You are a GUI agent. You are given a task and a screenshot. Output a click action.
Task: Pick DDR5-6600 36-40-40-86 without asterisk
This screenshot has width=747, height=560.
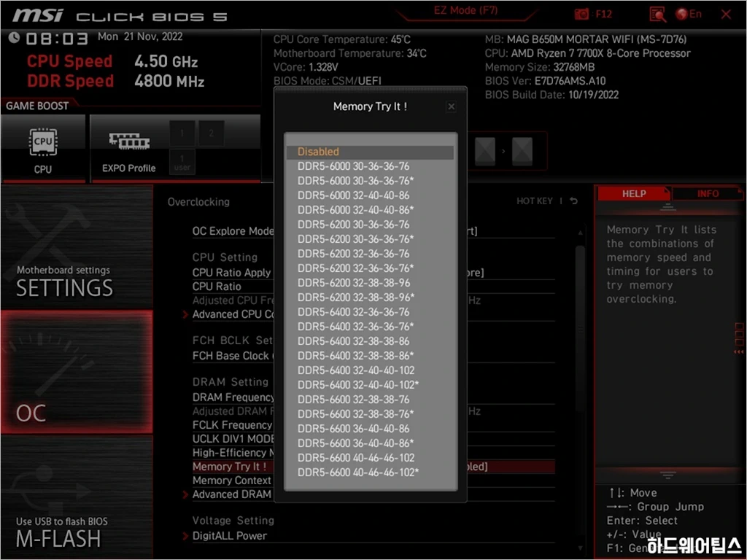pyautogui.click(x=370, y=429)
